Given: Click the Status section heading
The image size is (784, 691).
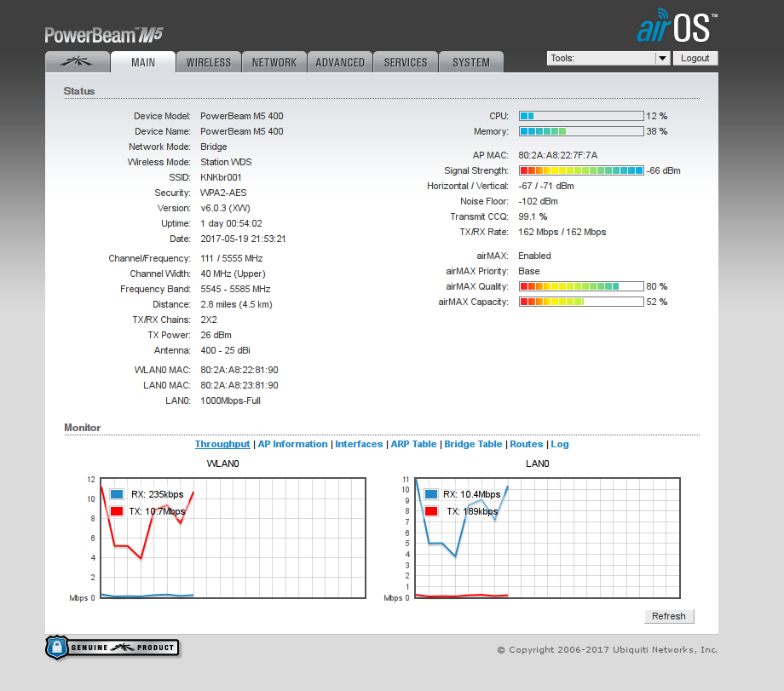Looking at the screenshot, I should point(79,91).
